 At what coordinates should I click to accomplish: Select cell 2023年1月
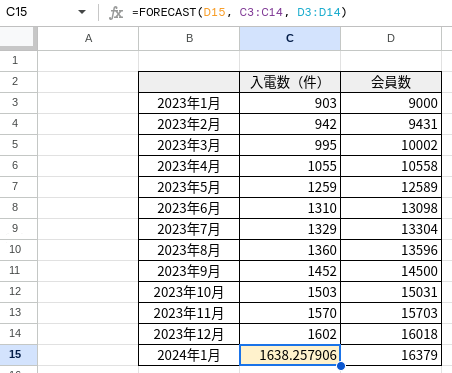coord(189,103)
